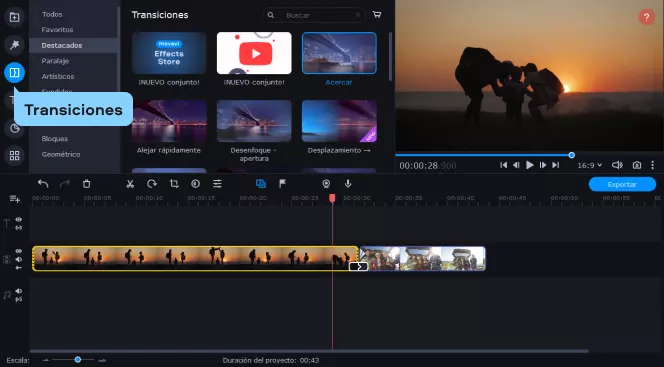Screen dimensions: 664x367
Task: Add a new track icon
Action: (15, 199)
